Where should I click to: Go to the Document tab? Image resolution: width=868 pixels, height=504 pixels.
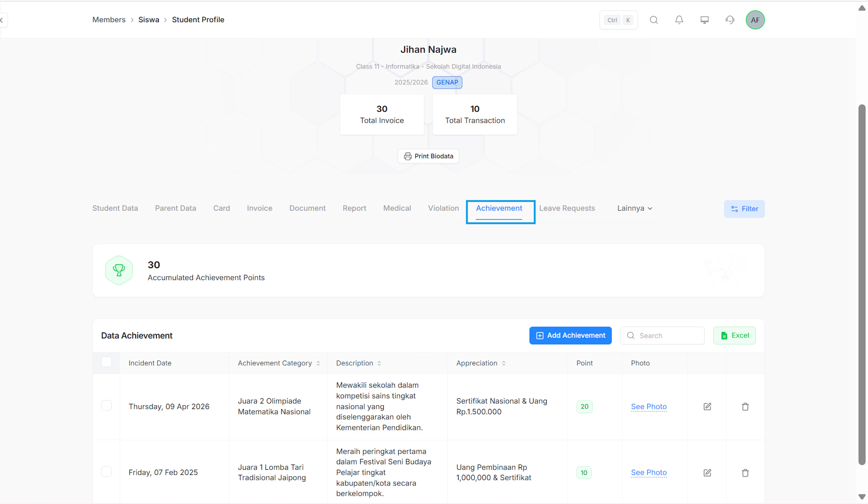[x=307, y=208]
